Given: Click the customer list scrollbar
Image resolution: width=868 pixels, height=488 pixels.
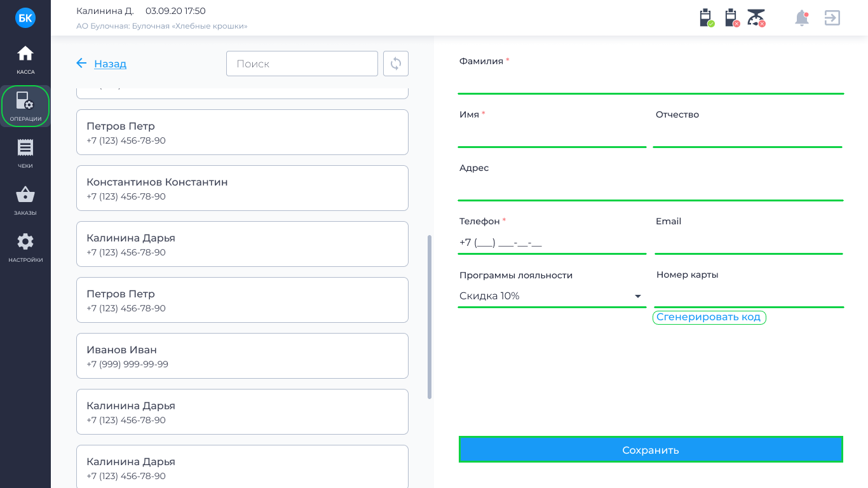Looking at the screenshot, I should 430,317.
